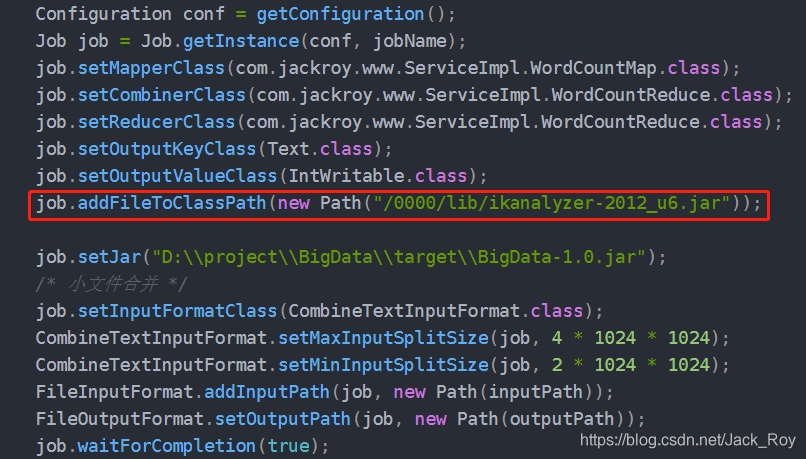This screenshot has width=806, height=459.
Task: Click setOutputValueClass method name
Action: [x=177, y=176]
